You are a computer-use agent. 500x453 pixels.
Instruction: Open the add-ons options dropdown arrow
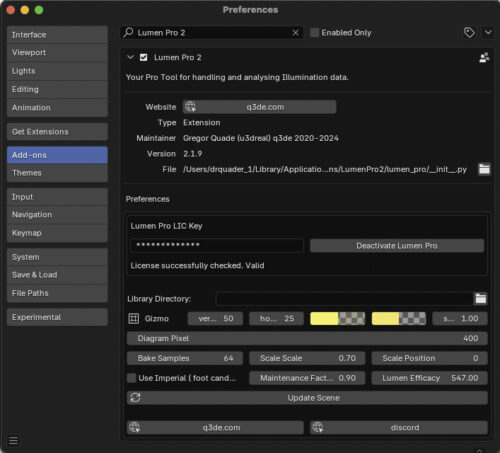(488, 32)
